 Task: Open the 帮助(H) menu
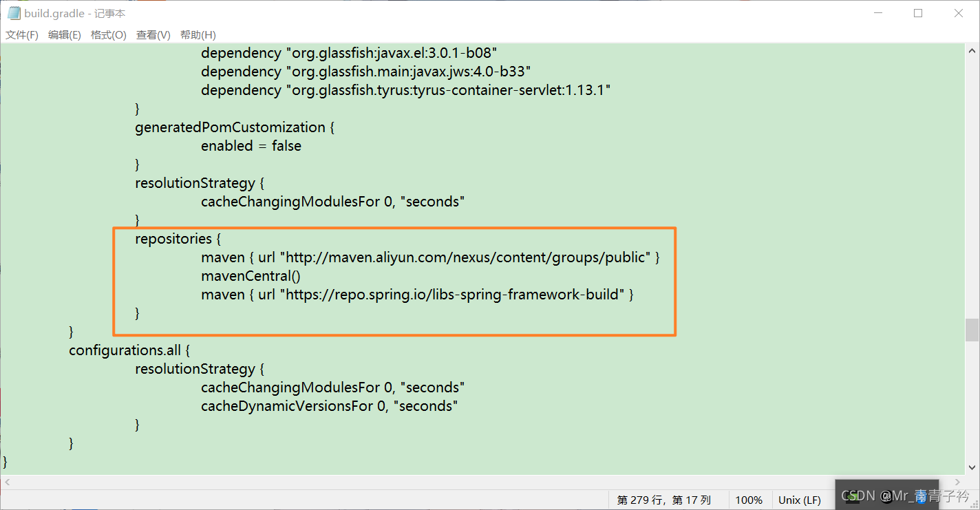coord(198,35)
